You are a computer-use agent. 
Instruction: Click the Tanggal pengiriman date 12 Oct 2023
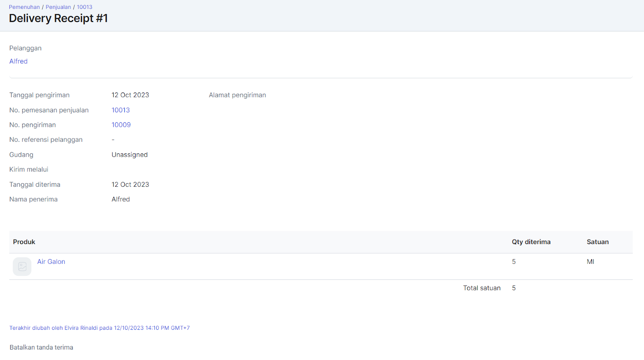[x=130, y=95]
